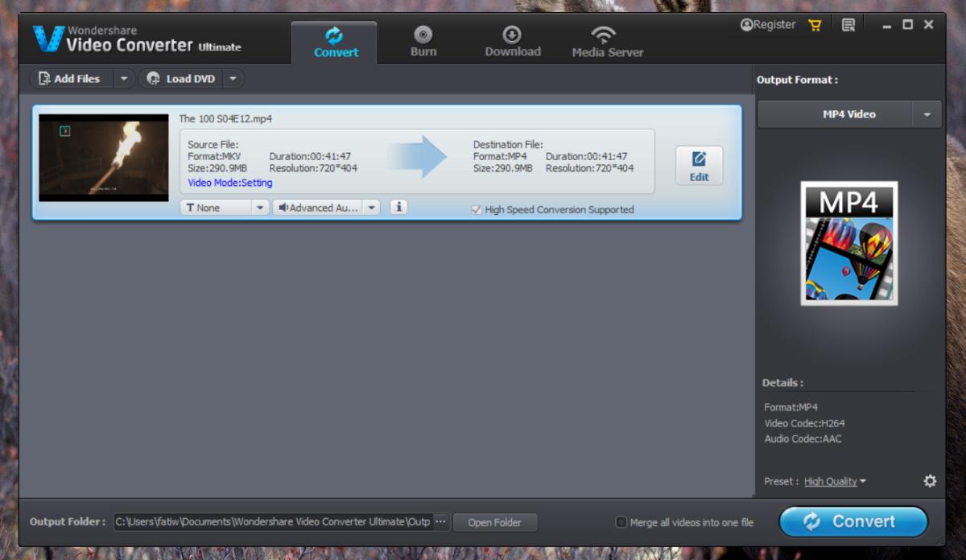Image resolution: width=966 pixels, height=560 pixels.
Task: Close the Video Converter window
Action: (x=929, y=25)
